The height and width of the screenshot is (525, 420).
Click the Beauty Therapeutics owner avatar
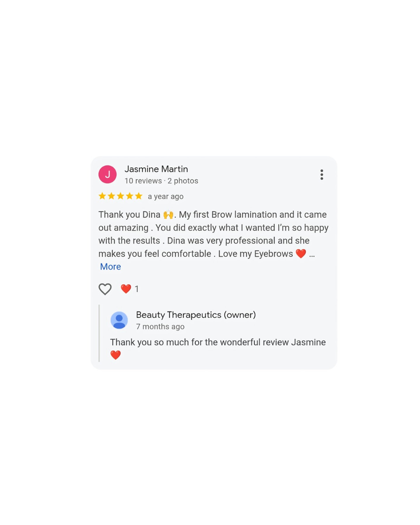[x=119, y=320]
